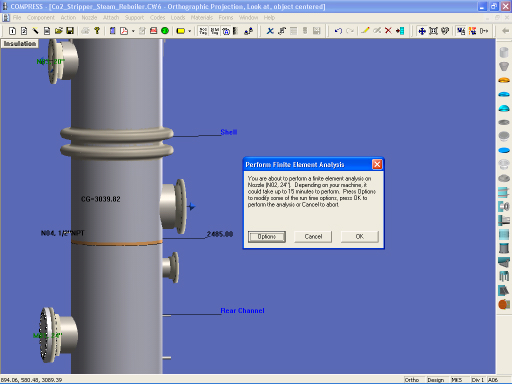Click the yellow question mark help icon

click(x=97, y=31)
